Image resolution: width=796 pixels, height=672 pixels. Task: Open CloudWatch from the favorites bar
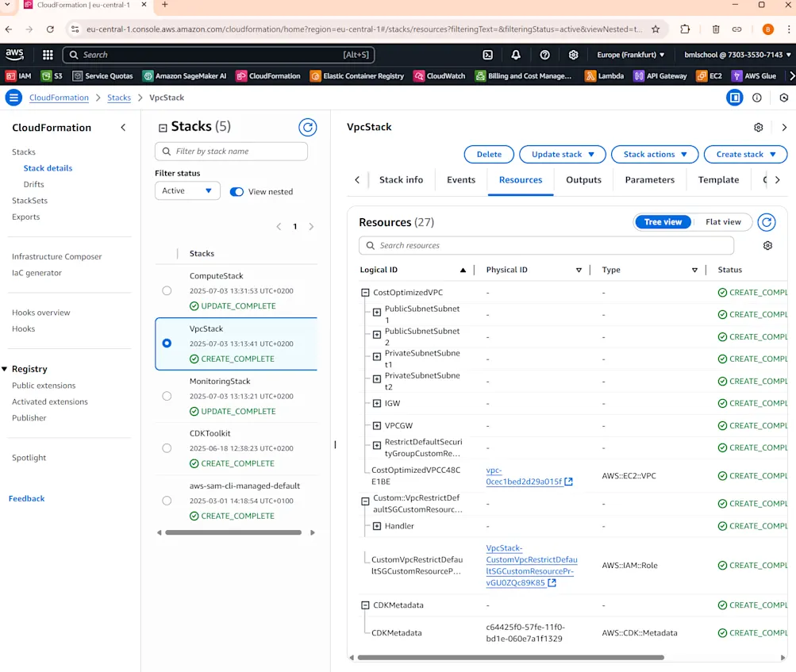(445, 75)
